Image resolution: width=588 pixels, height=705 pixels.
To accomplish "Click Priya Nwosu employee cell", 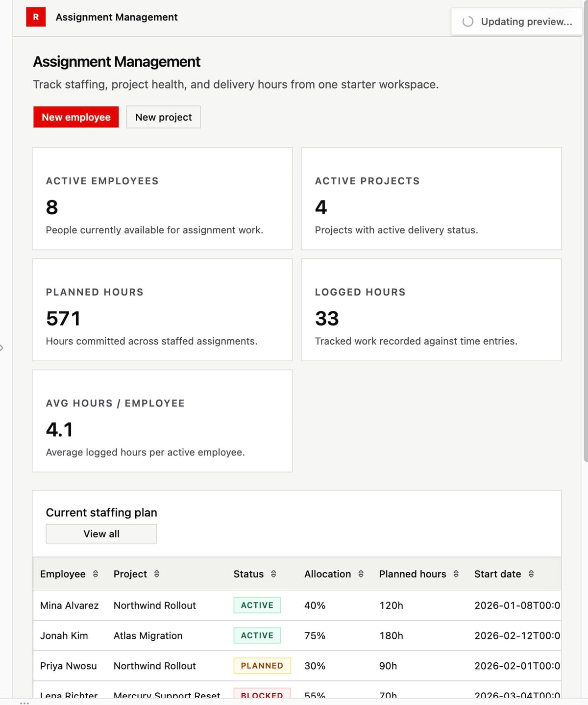I will click(69, 666).
